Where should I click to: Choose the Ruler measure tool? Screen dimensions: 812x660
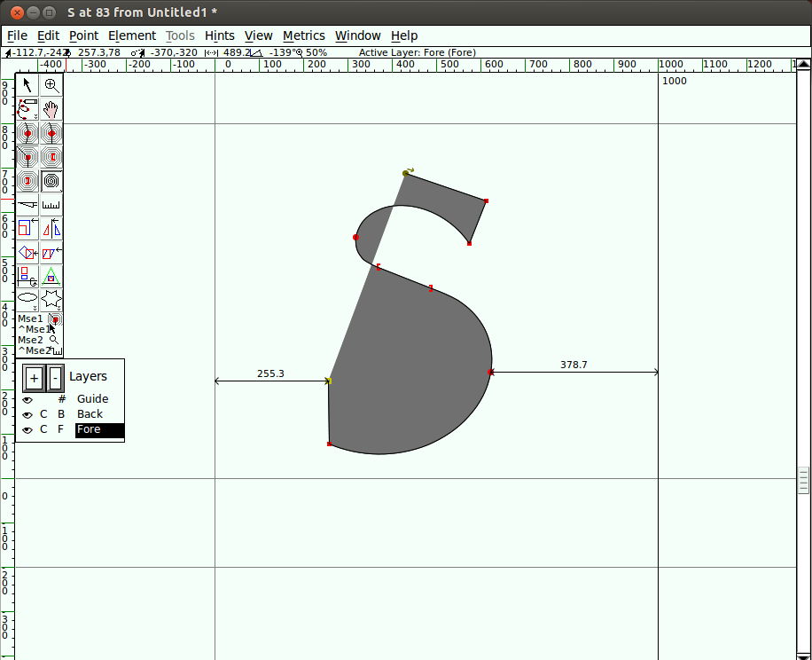click(x=51, y=205)
